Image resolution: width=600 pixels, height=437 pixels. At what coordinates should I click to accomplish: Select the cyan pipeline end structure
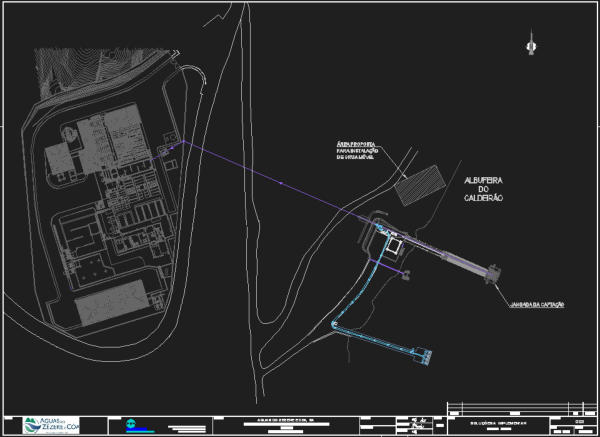point(427,354)
